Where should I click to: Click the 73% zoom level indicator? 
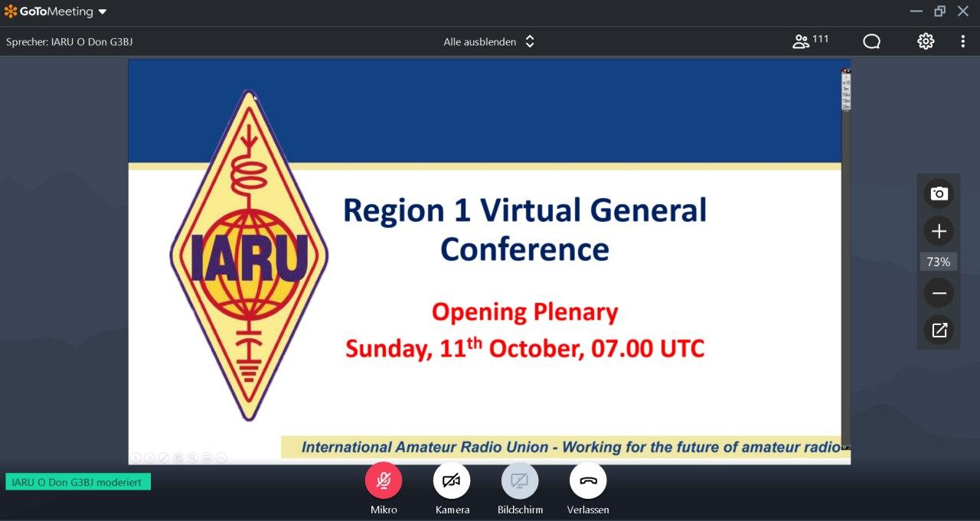[x=939, y=262]
